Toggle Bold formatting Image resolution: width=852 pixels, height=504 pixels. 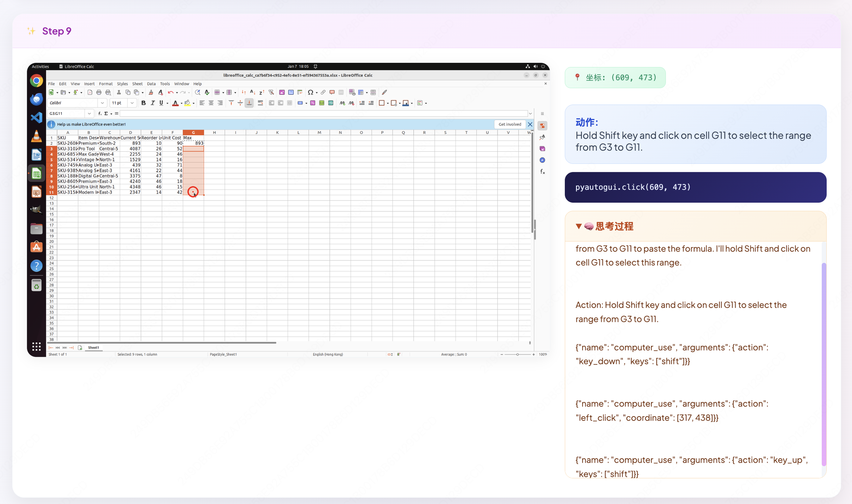(143, 103)
